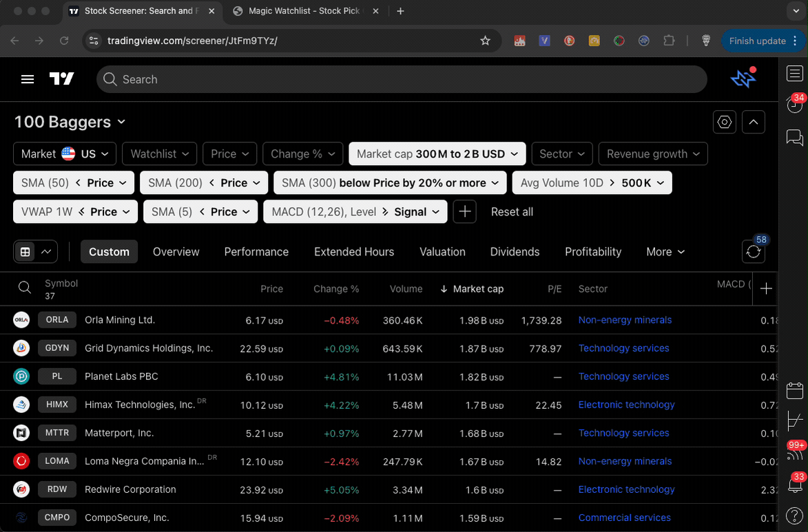Click the refresh icon showing 58 updates
Image resolution: width=808 pixels, height=532 pixels.
click(x=753, y=251)
